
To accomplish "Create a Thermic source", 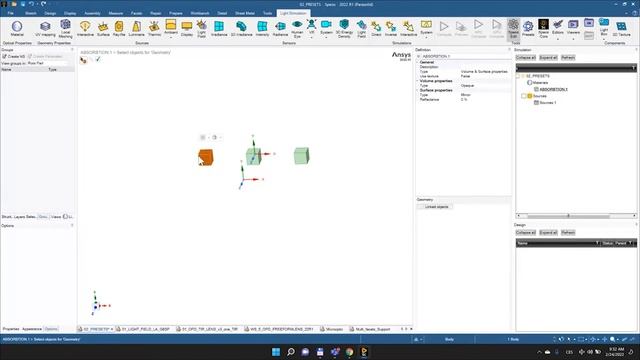I will 154,29.
